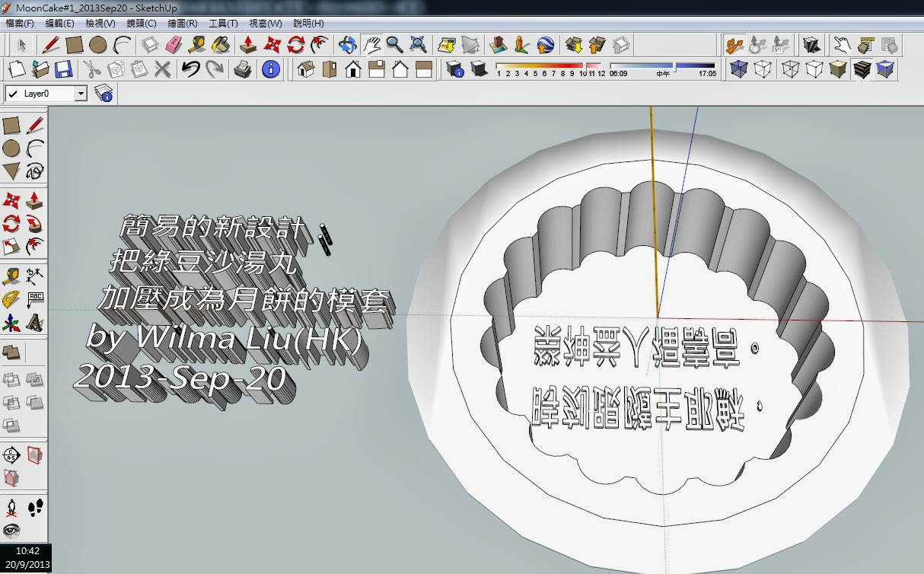Image resolution: width=924 pixels, height=574 pixels.
Task: Click the Save floppy disk icon
Action: (63, 70)
